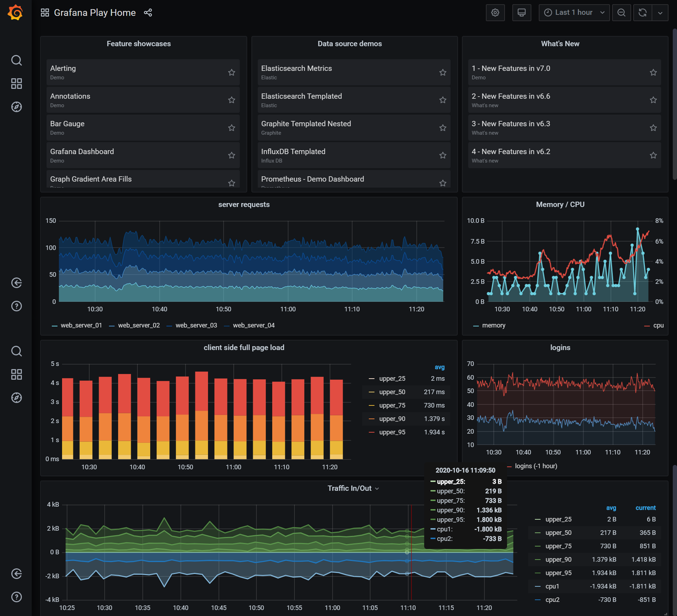Star the Alerting dashboard
The width and height of the screenshot is (677, 616).
pyautogui.click(x=232, y=72)
